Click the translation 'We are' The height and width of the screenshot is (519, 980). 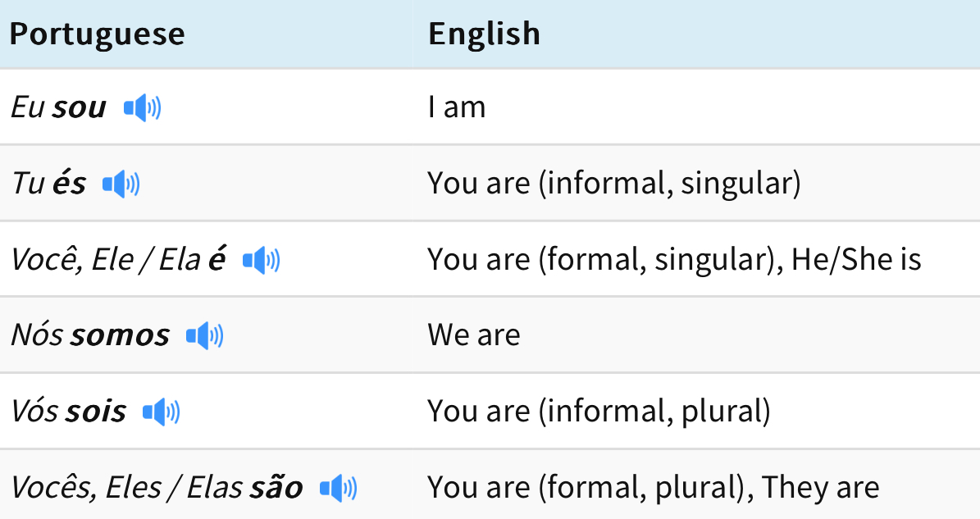click(x=473, y=336)
